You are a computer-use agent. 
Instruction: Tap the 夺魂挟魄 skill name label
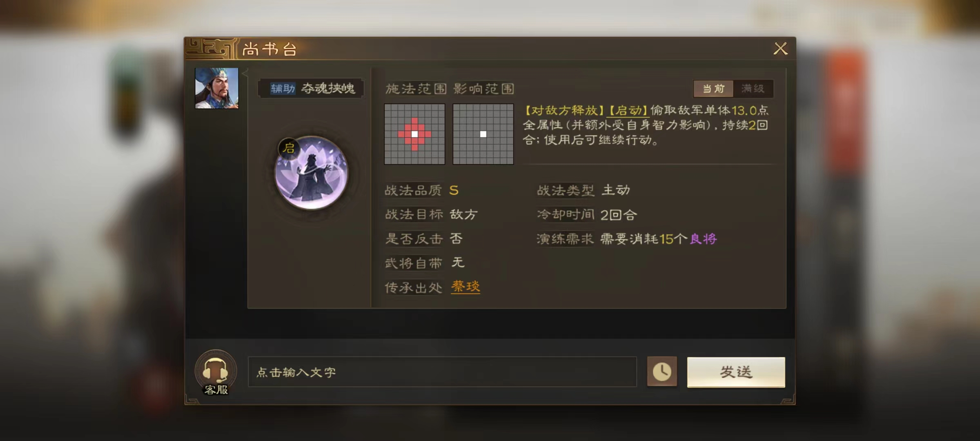[x=328, y=89]
